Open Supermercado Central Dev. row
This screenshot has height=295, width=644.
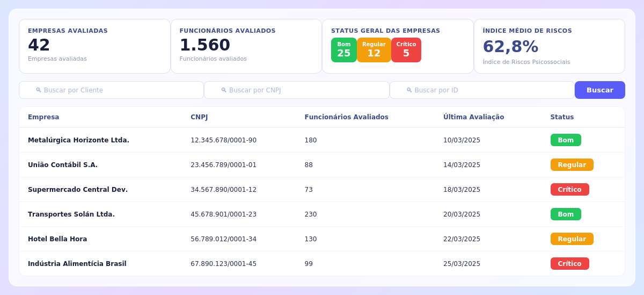click(322, 190)
